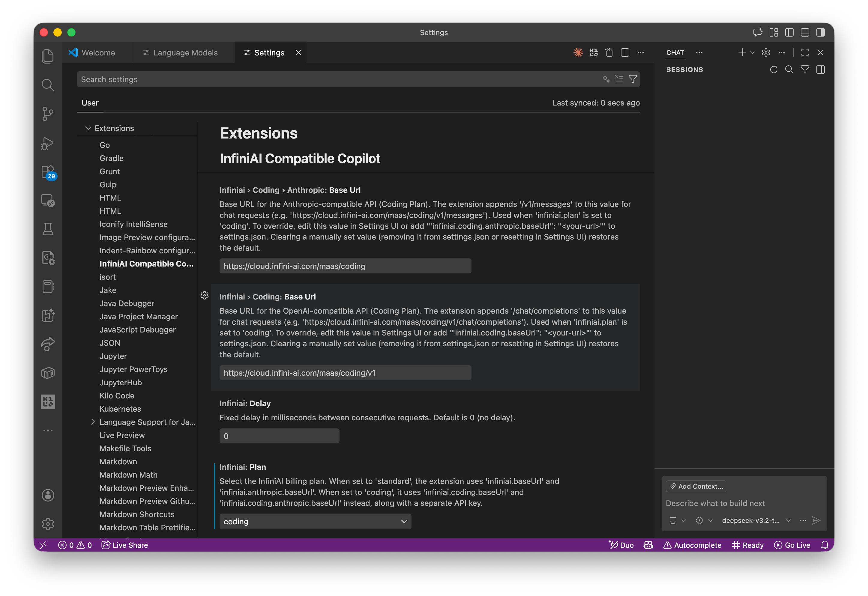Select Kilo Code in the extensions list

[117, 395]
